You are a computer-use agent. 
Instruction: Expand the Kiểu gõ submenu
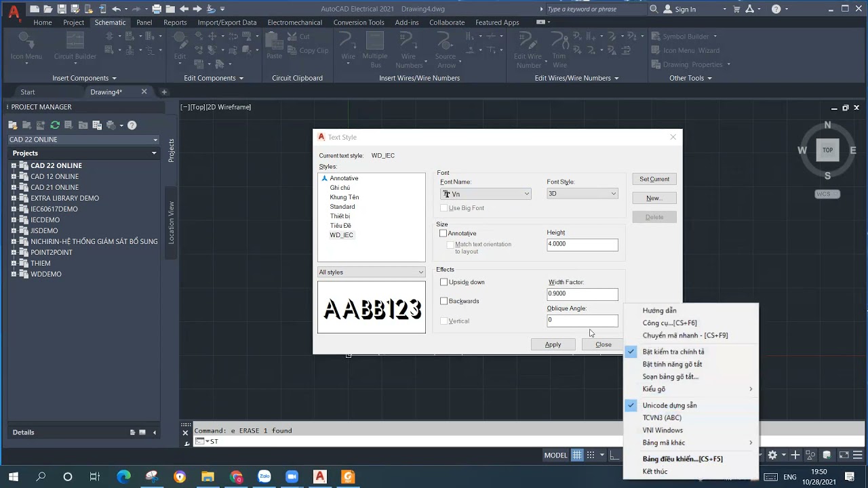click(690, 389)
